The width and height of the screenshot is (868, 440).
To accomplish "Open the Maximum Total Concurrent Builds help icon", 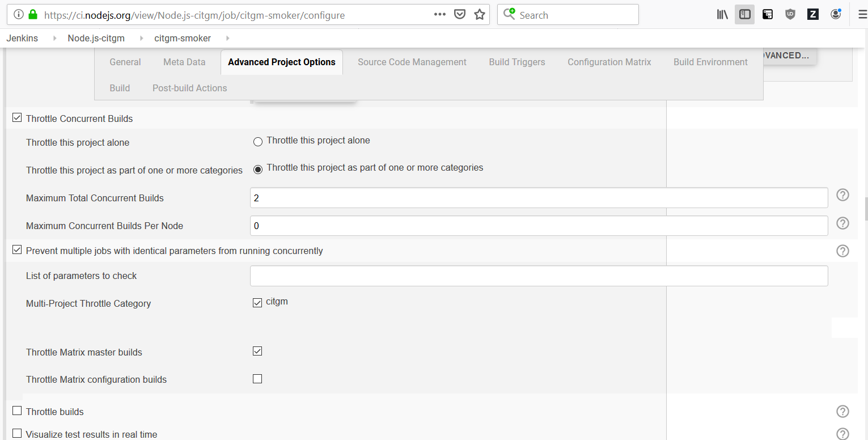I will (842, 194).
